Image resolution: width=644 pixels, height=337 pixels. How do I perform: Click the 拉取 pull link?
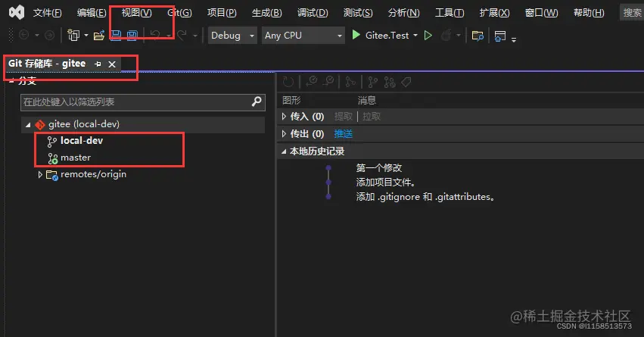pos(372,117)
